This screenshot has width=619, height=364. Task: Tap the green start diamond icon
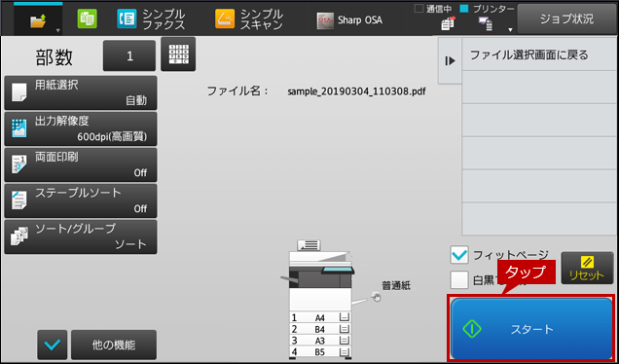tap(472, 328)
